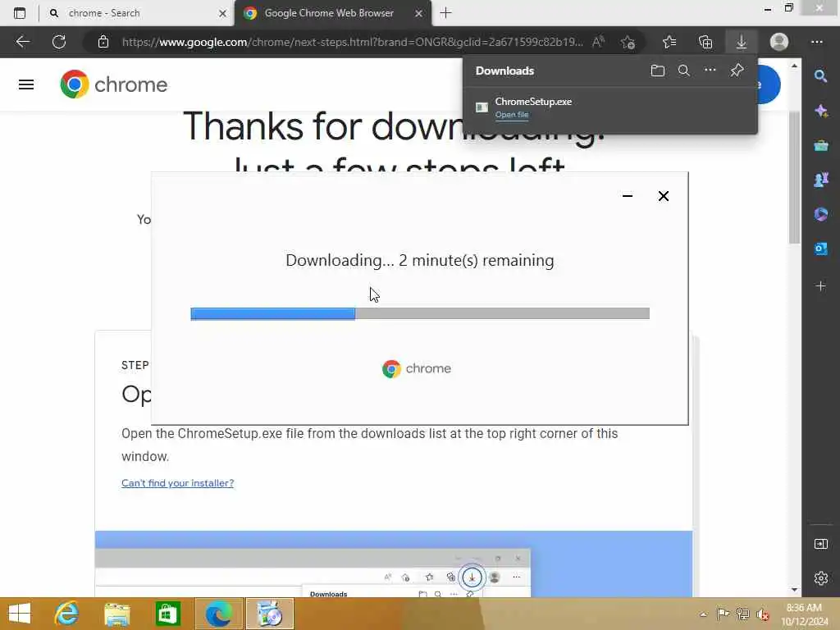Open the Favorites list icon
This screenshot has height=630, width=840.
(669, 42)
